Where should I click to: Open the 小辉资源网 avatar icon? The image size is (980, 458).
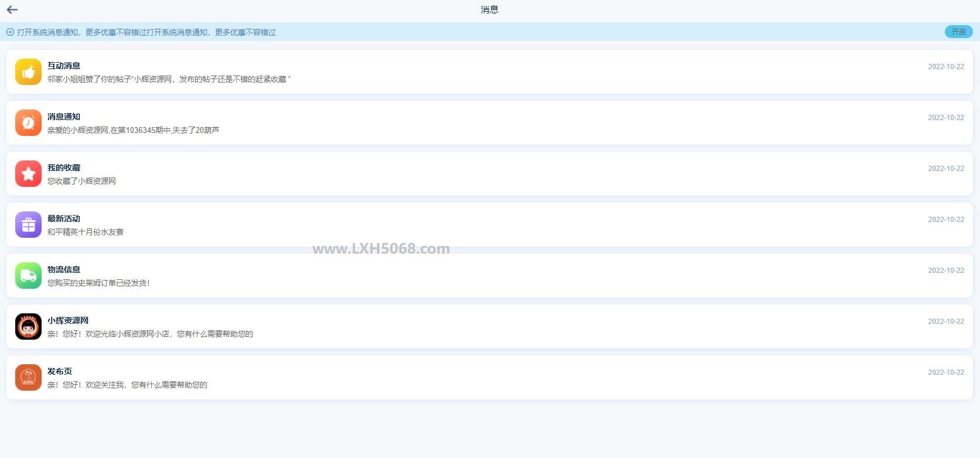(28, 326)
